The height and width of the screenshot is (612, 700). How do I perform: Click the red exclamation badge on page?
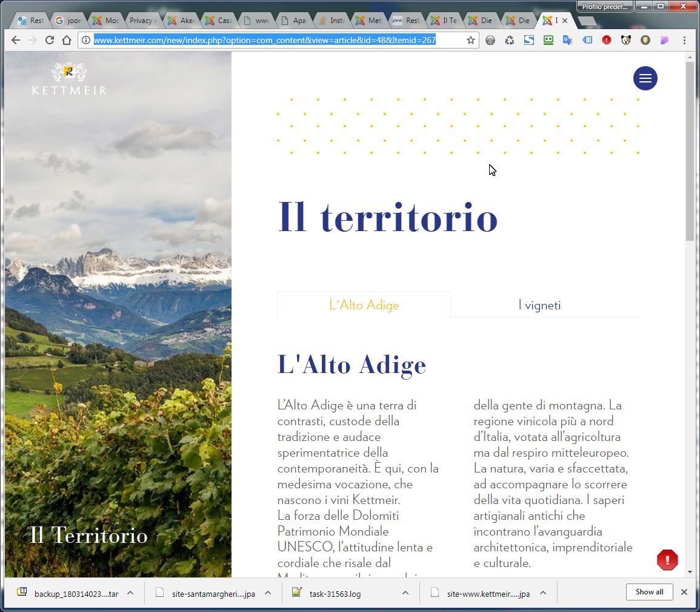click(x=667, y=560)
